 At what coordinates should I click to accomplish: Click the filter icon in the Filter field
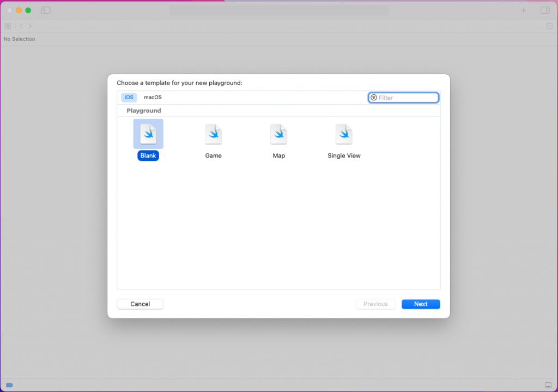click(x=374, y=97)
